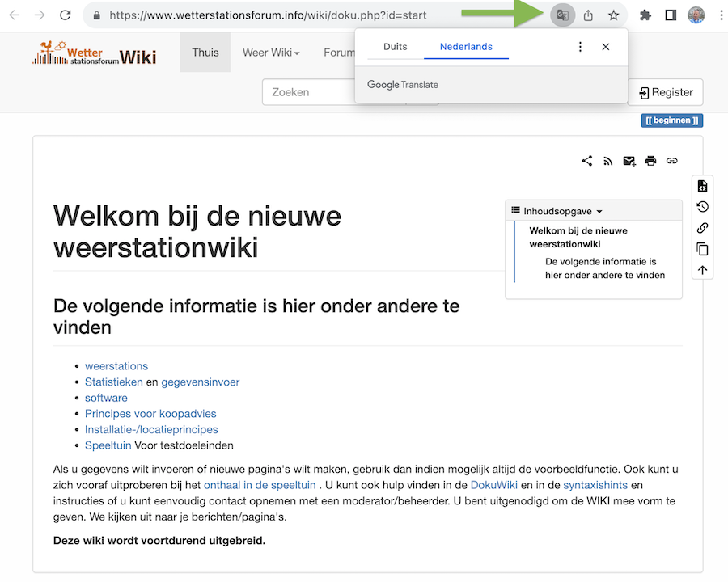Follow the weerstations link in the list
The height and width of the screenshot is (582, 728).
click(x=116, y=365)
